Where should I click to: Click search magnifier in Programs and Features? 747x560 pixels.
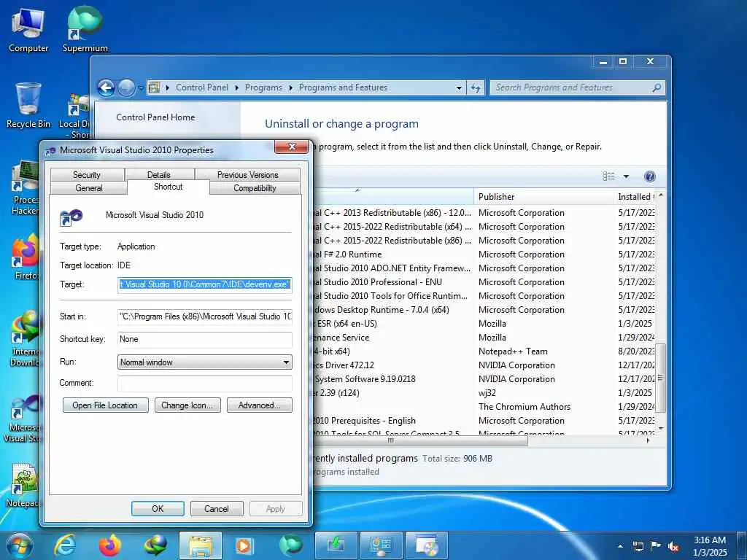point(657,87)
